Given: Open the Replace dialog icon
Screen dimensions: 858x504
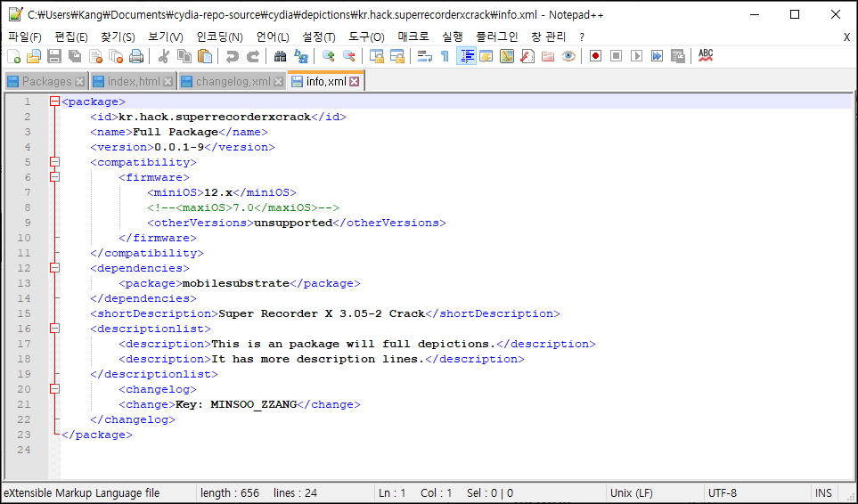Looking at the screenshot, I should (x=300, y=56).
